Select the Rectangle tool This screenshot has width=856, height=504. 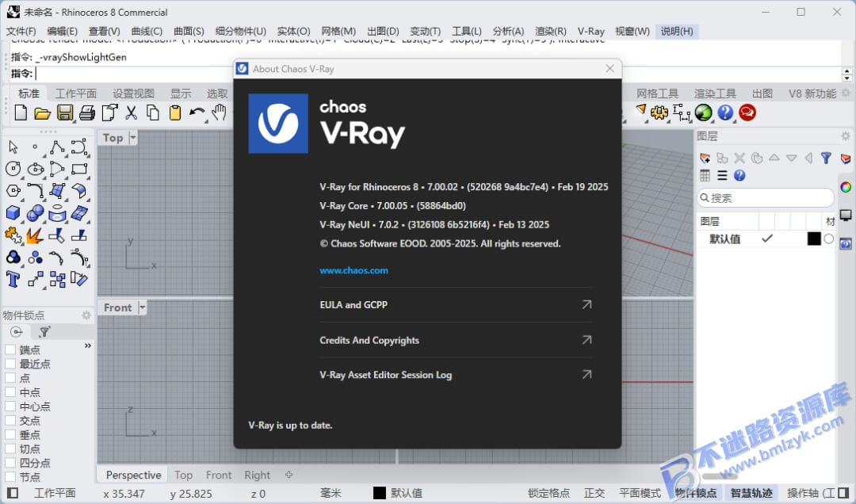79,170
